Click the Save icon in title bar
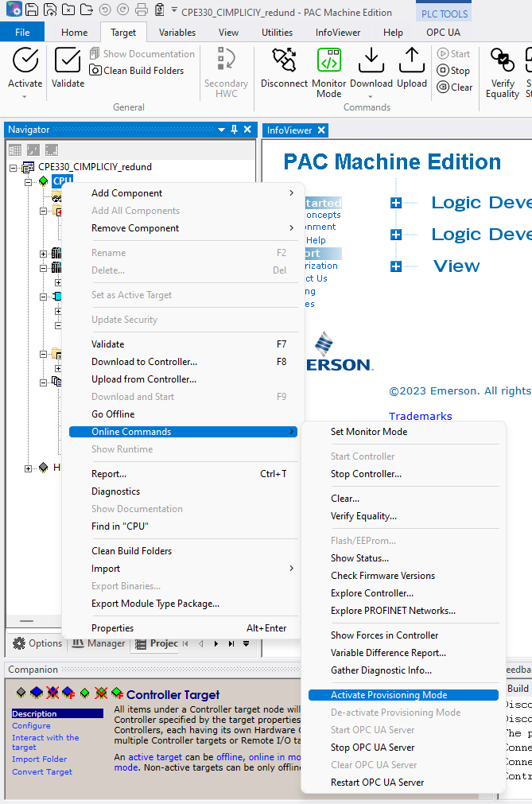Screen dimensions: 532x804 (32, 10)
